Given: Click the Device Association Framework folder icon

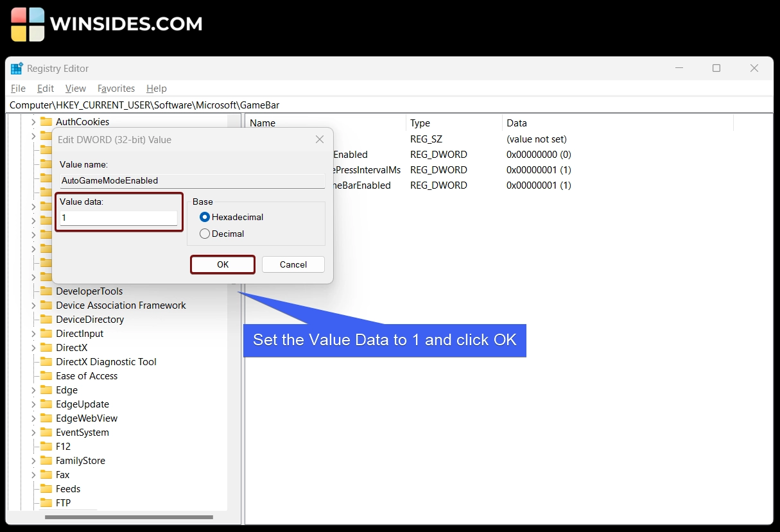Looking at the screenshot, I should [46, 305].
